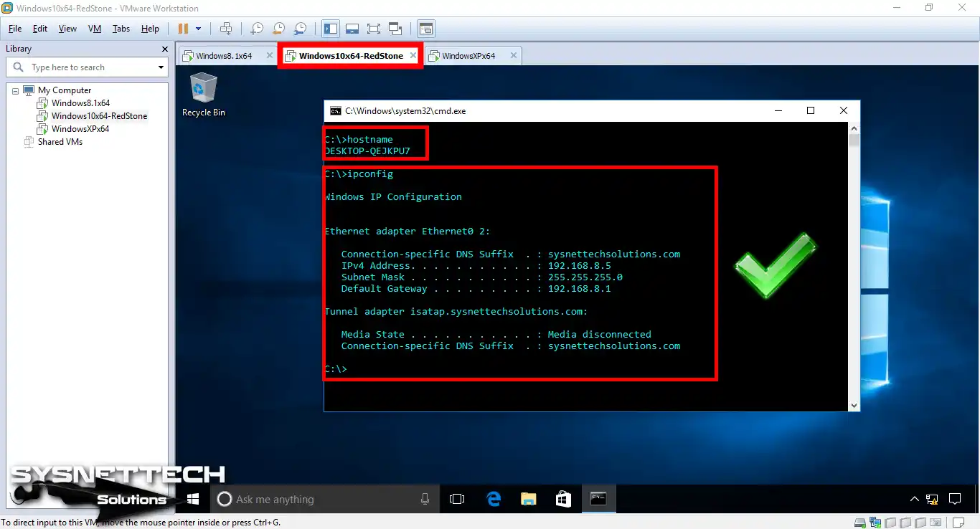980x529 pixels.
Task: Send Ctrl+Alt+Del to the virtual machine
Action: coord(226,29)
